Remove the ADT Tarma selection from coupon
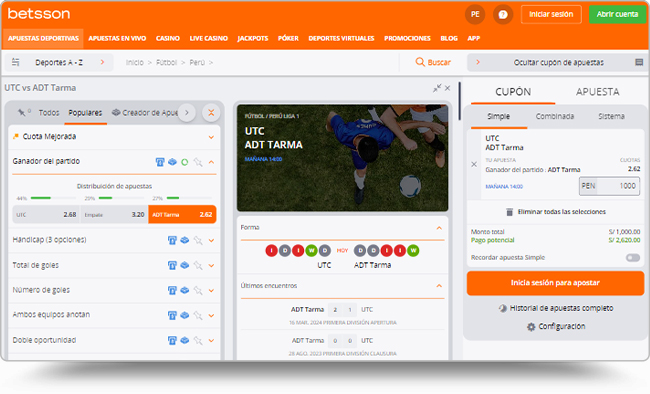Screen dimensions: 650x394 click(474, 164)
